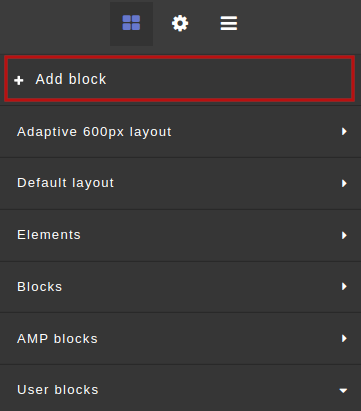The height and width of the screenshot is (411, 361).
Task: Expand the Default layout arrow
Action: click(x=344, y=183)
